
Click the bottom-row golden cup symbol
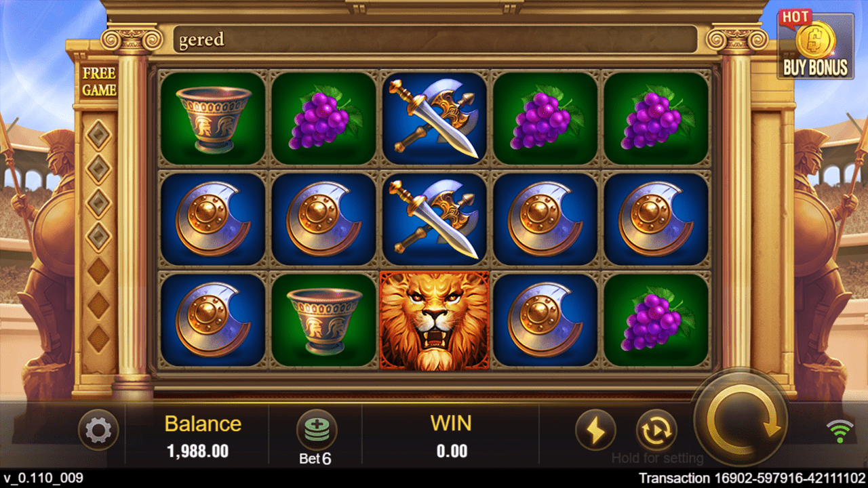323,321
